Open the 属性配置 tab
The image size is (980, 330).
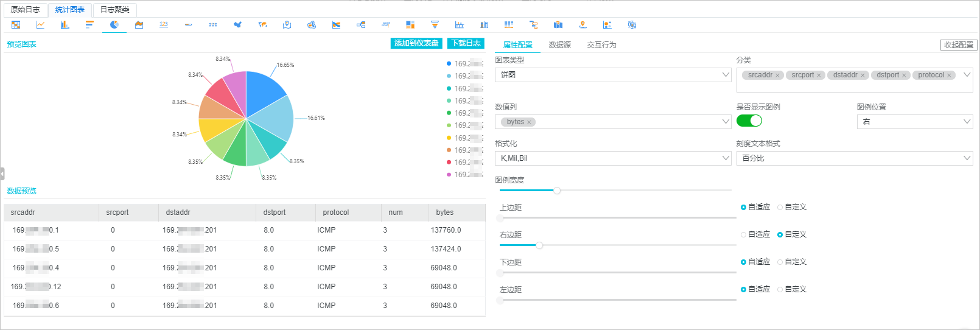[x=517, y=45]
